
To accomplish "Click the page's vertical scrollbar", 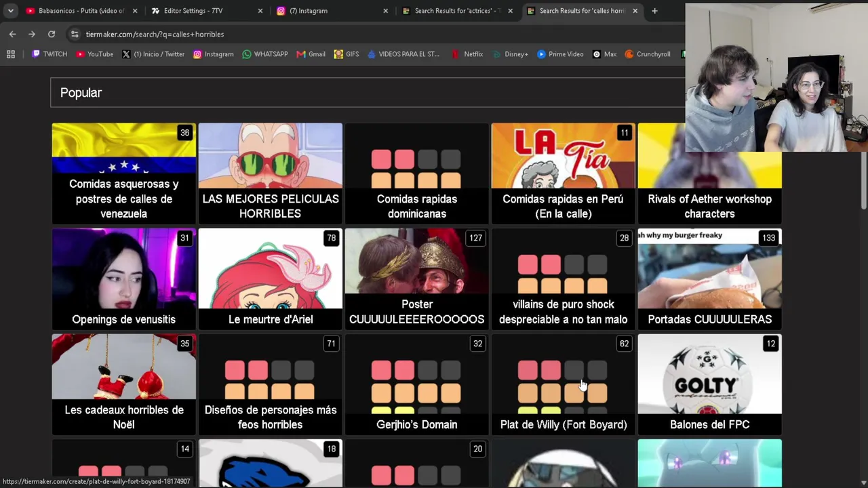I will pyautogui.click(x=863, y=182).
